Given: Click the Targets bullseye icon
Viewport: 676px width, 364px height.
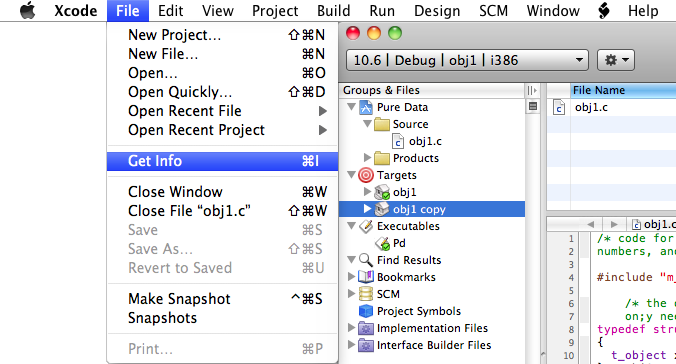Looking at the screenshot, I should (x=366, y=175).
